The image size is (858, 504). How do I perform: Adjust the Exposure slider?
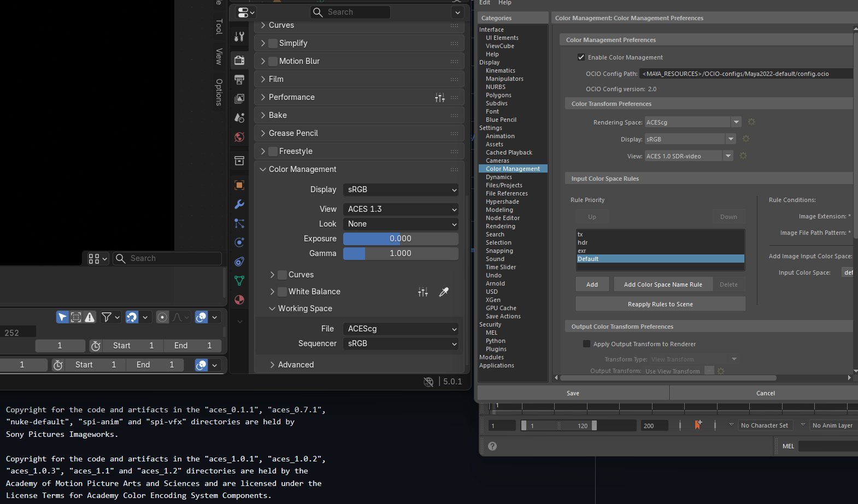400,239
